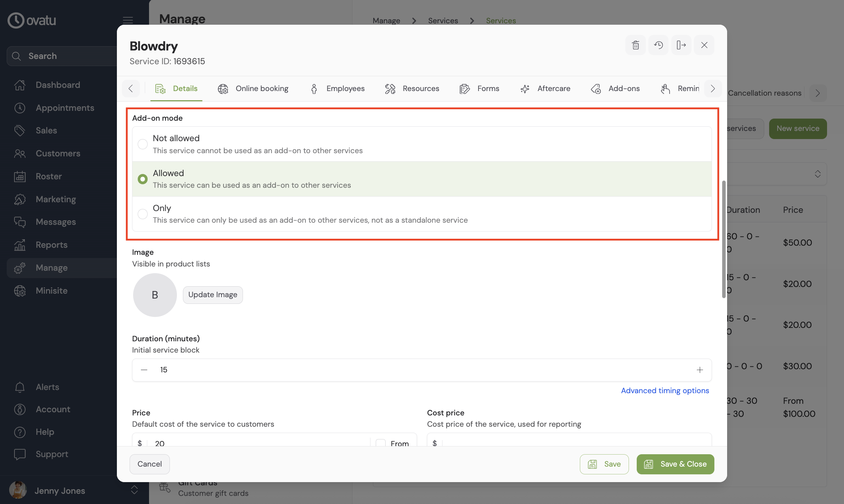This screenshot has width=844, height=504.
Task: Click the duplicate-to-location exit icon
Action: coord(681,45)
